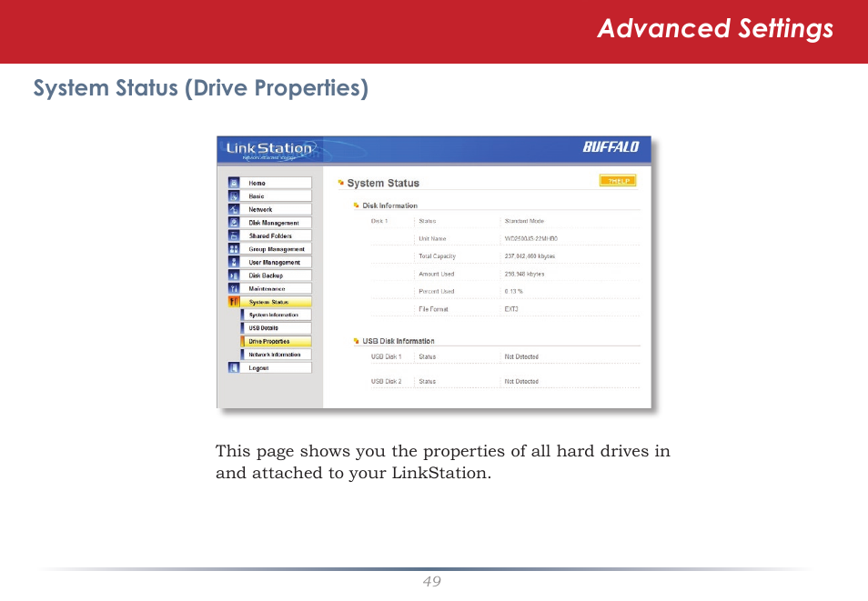Click the Percent Used label
The width and height of the screenshot is (868, 601).
coord(436,291)
